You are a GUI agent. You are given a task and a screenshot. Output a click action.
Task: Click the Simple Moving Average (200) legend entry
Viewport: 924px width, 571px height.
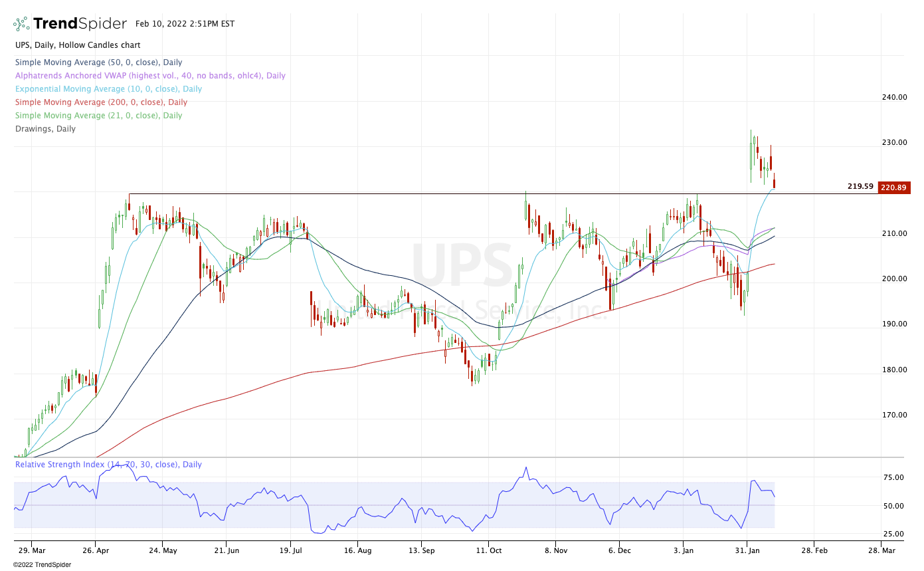tap(101, 102)
